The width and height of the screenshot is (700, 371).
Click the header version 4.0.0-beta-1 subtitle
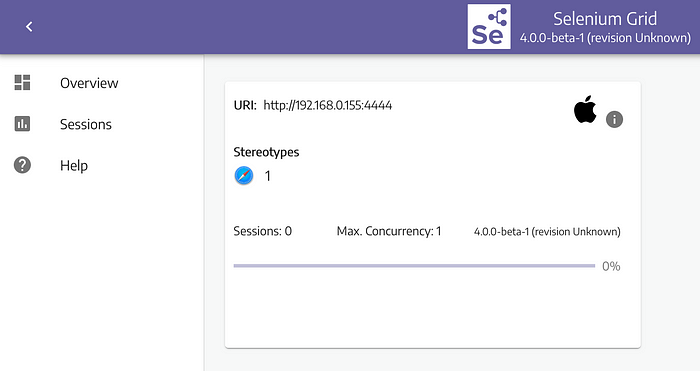(x=605, y=38)
